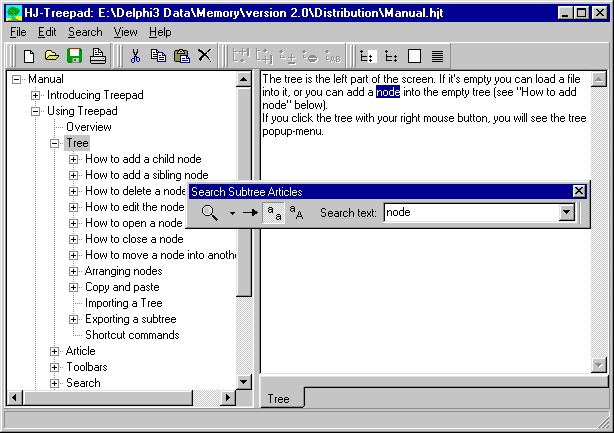
Task: Click the greyed add sibling node icon
Action: point(264,56)
